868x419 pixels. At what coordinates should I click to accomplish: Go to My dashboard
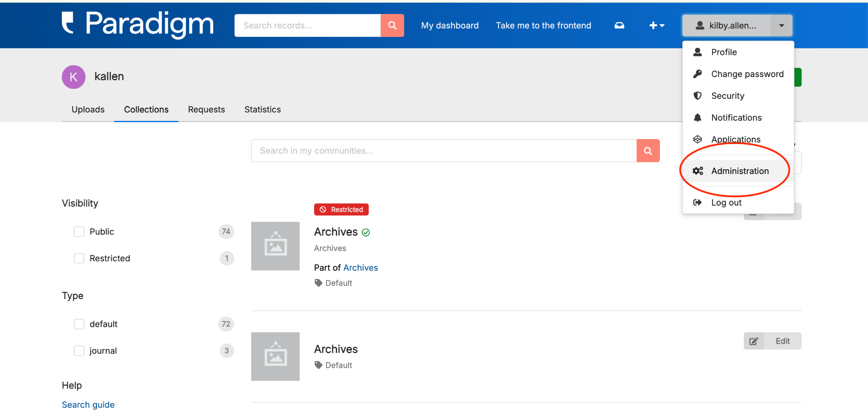coord(450,25)
